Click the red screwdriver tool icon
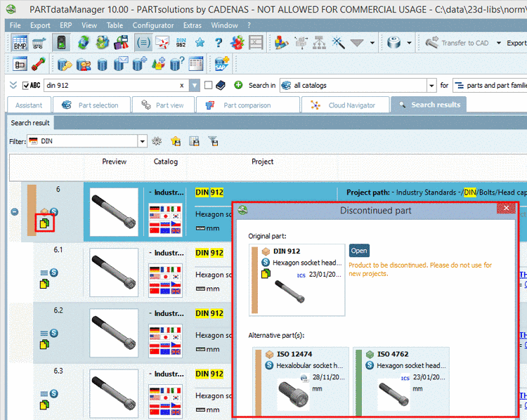This screenshot has height=420, width=527. tap(39, 64)
